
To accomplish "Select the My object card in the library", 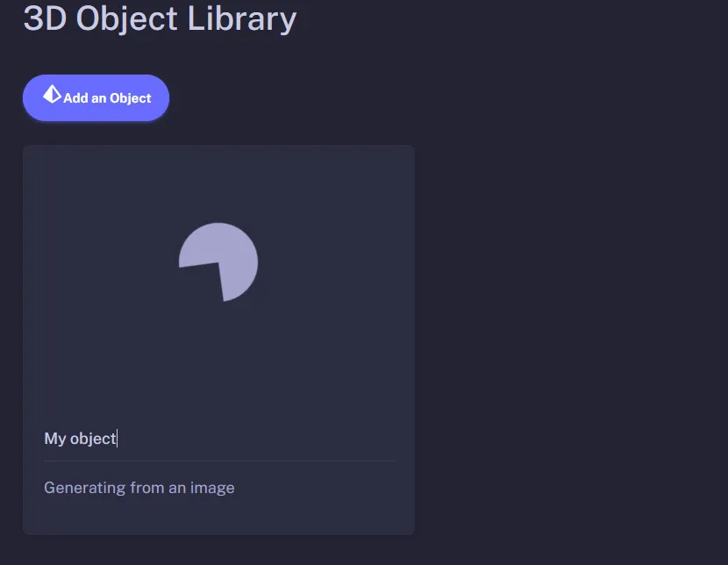I will pyautogui.click(x=218, y=340).
